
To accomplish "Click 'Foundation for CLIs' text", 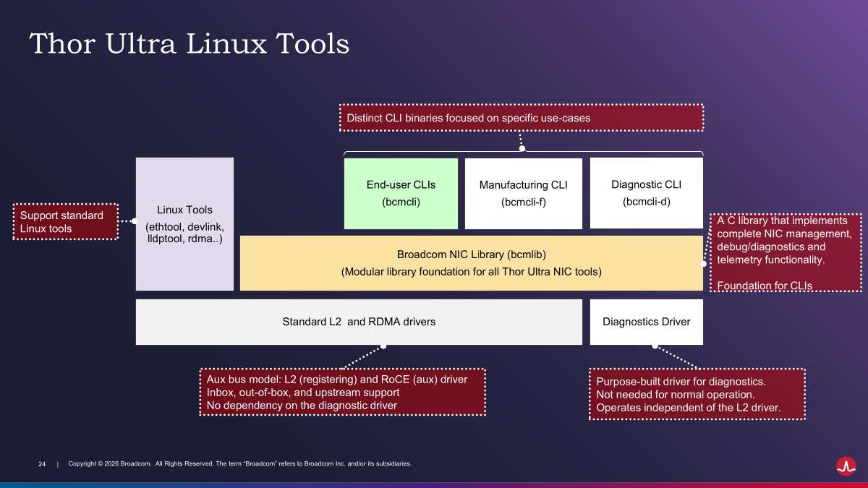I will 765,286.
